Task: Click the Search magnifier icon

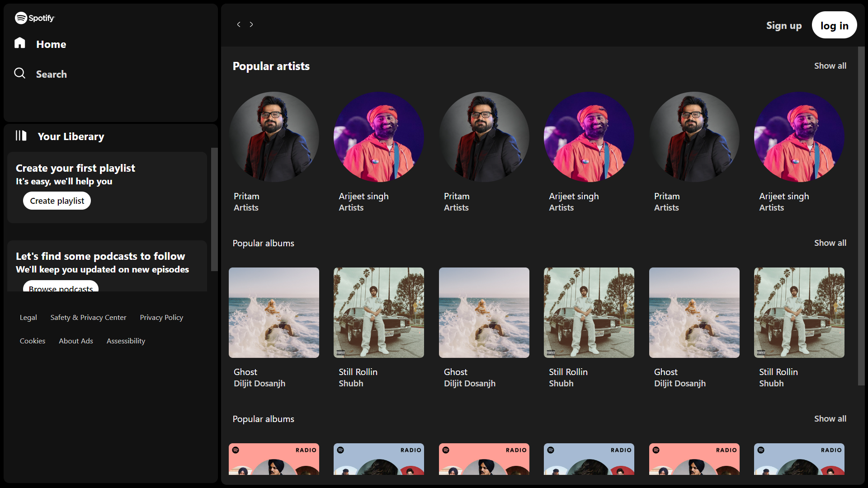Action: coord(20,73)
